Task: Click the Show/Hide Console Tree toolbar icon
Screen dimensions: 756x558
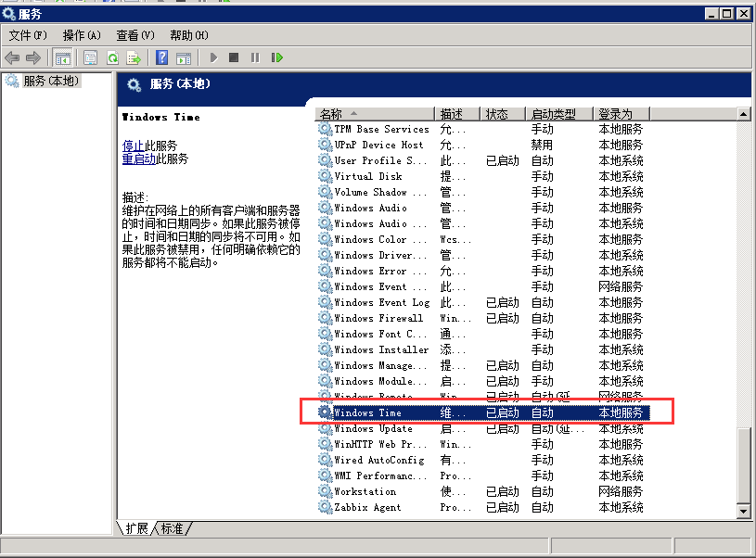Action: [x=62, y=57]
